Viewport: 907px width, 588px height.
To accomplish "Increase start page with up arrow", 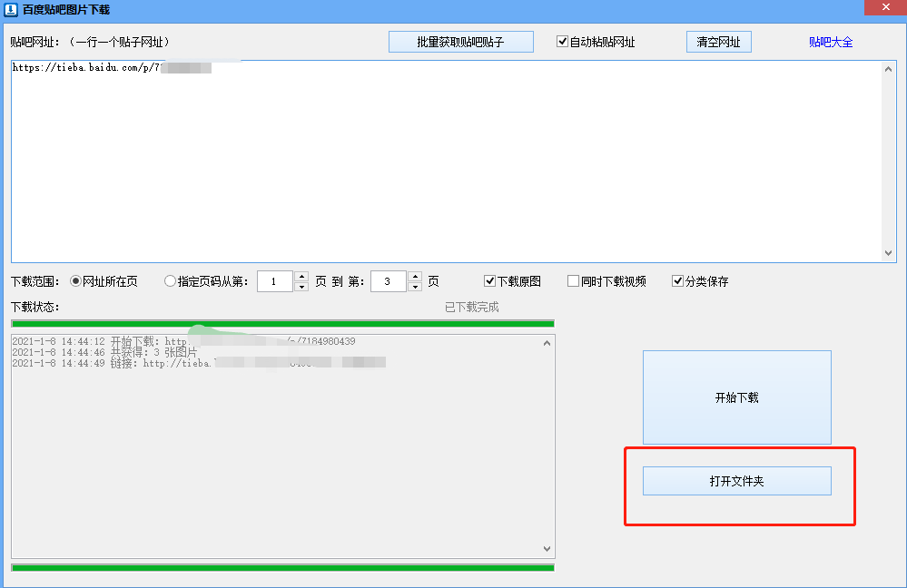I will click(x=301, y=277).
